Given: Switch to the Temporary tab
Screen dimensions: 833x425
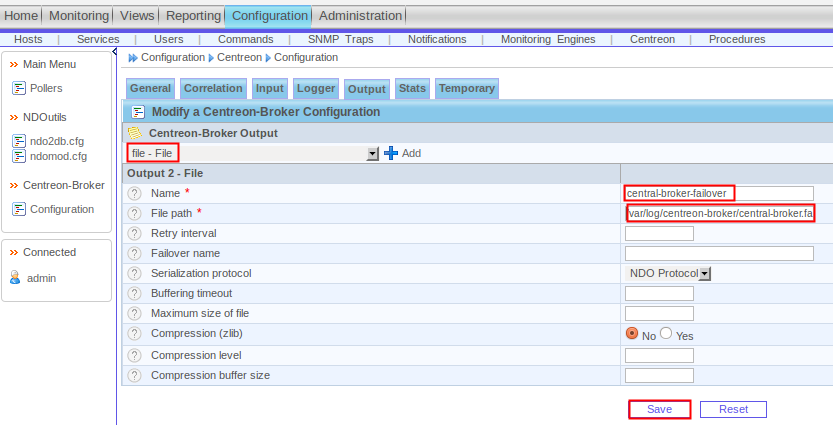Looking at the screenshot, I should [466, 89].
